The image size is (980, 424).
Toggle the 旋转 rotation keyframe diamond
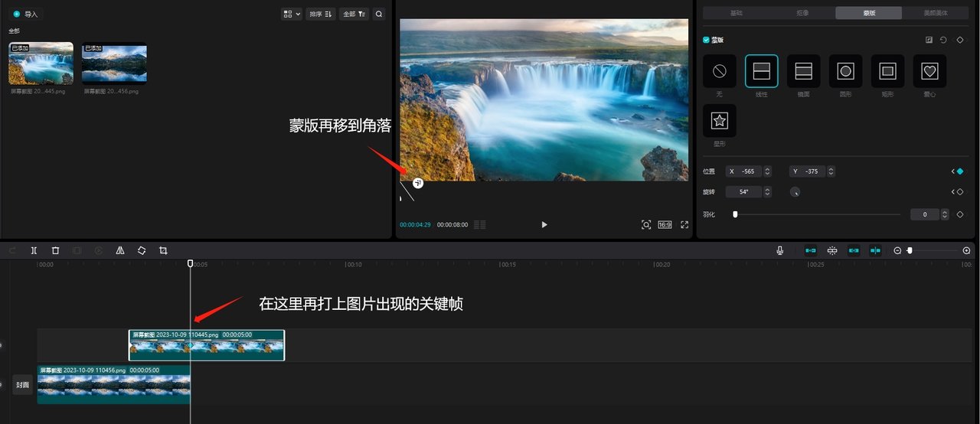point(960,192)
